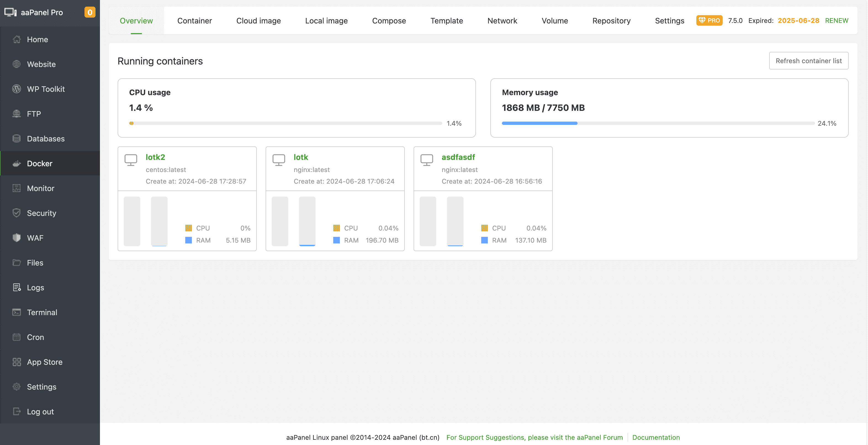Click the App Store grid icon
The height and width of the screenshot is (445, 868).
pos(17,362)
